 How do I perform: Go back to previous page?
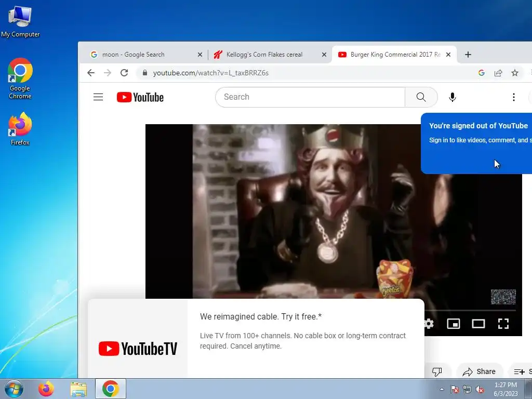click(90, 73)
